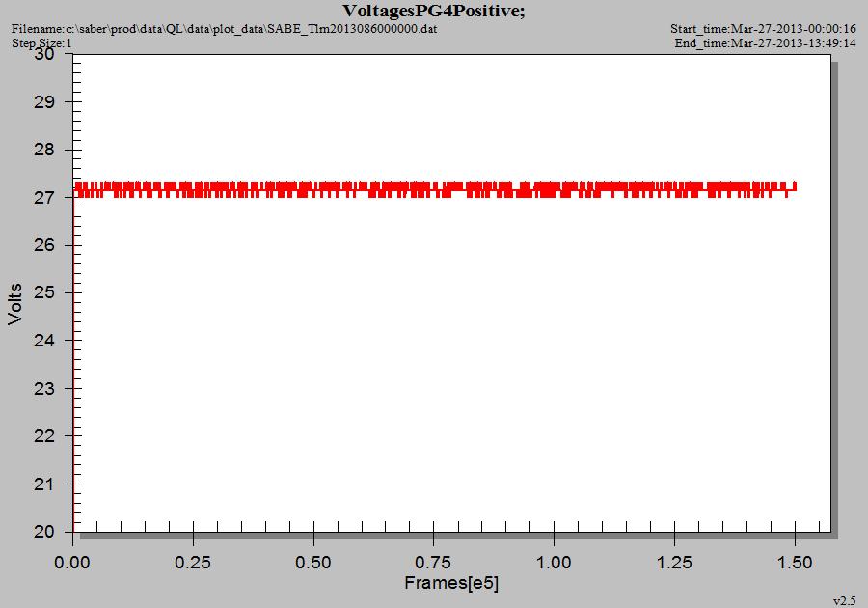Click the y-axis value 30

tap(44, 54)
